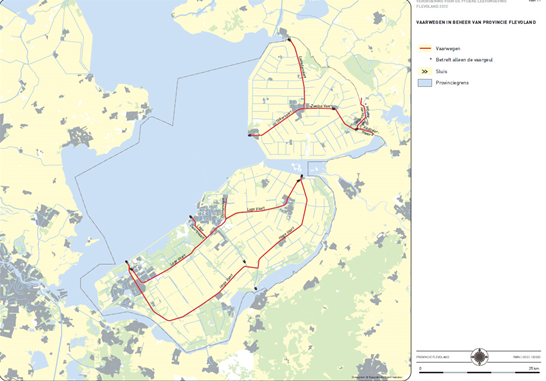546x381 pixels.
Task: Click the 'Betreft alleen de vaargeul' label
Action: [464, 60]
